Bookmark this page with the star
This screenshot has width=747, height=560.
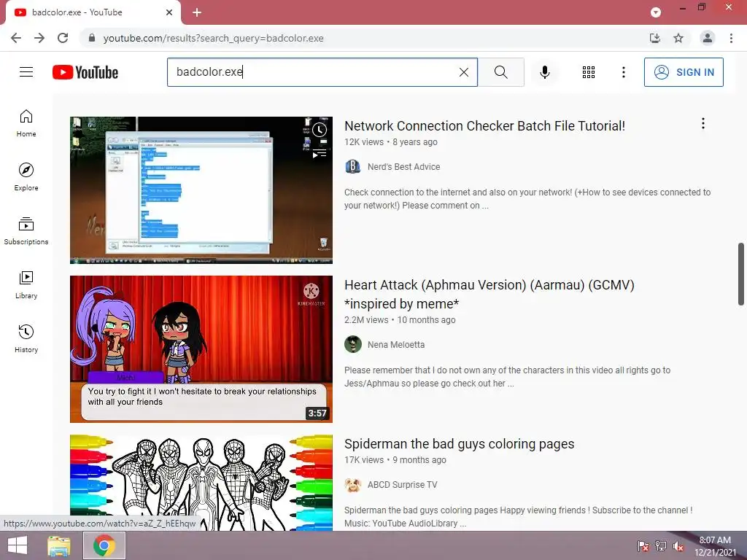(x=678, y=38)
